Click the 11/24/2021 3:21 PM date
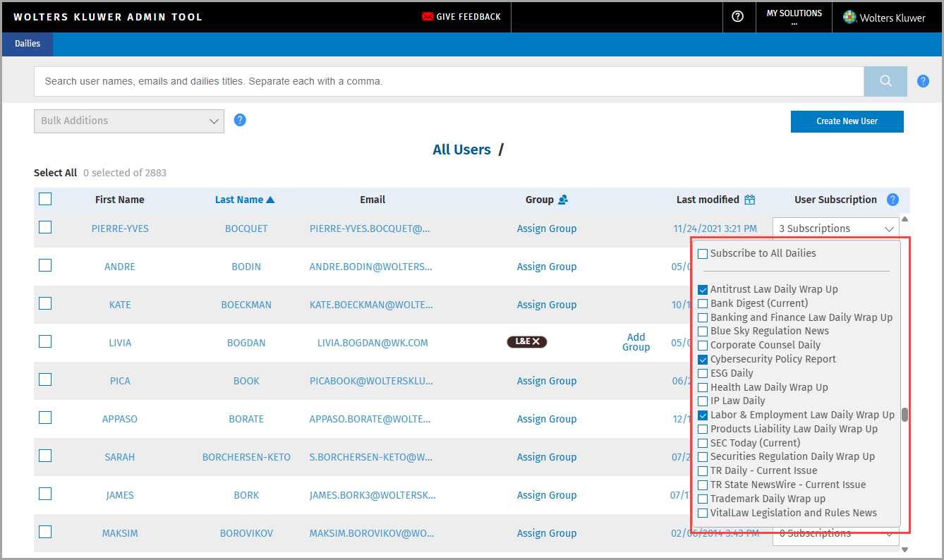This screenshot has height=560, width=944. coord(715,229)
